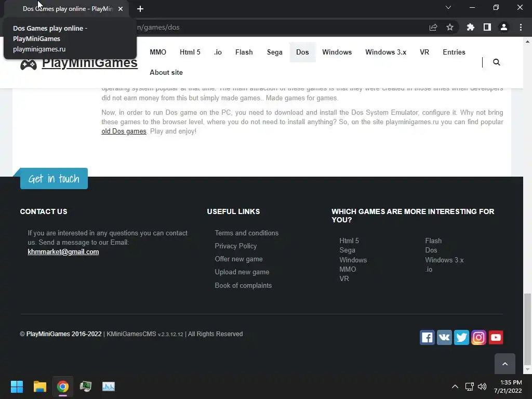The height and width of the screenshot is (399, 532).
Task: Open the Flash menu item
Action: click(x=244, y=52)
